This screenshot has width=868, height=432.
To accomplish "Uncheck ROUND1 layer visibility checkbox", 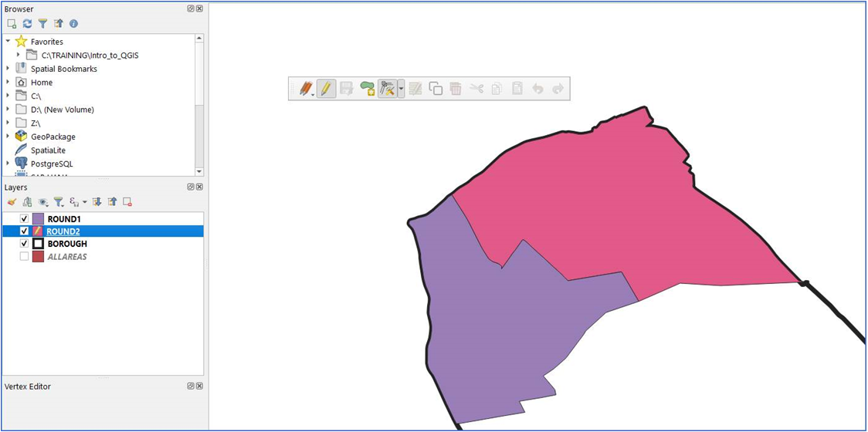I will (24, 218).
